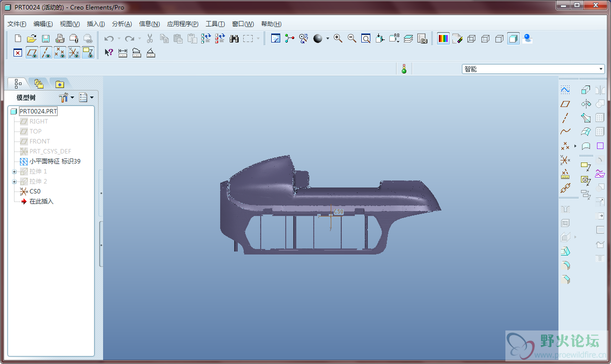Click the Undo arrow icon
This screenshot has width=611, height=364.
click(x=109, y=38)
